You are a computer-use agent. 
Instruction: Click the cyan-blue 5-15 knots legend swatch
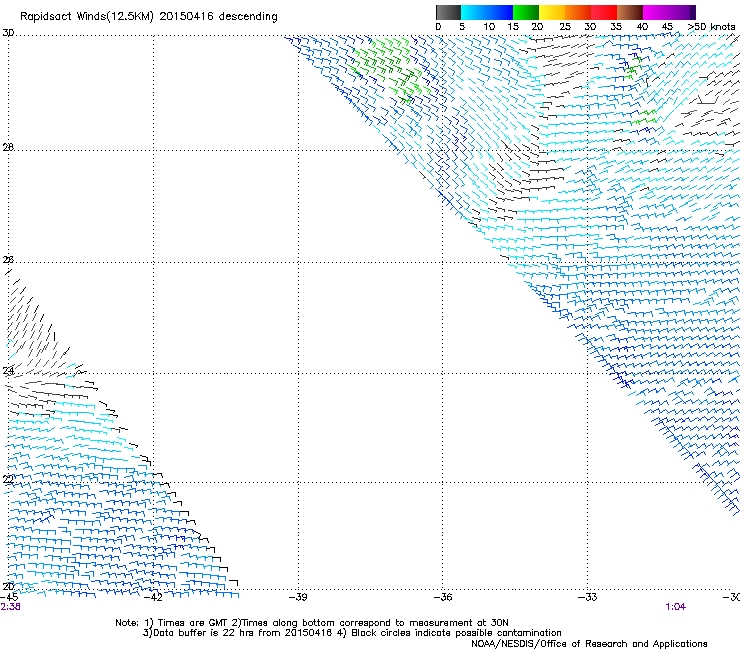point(487,12)
